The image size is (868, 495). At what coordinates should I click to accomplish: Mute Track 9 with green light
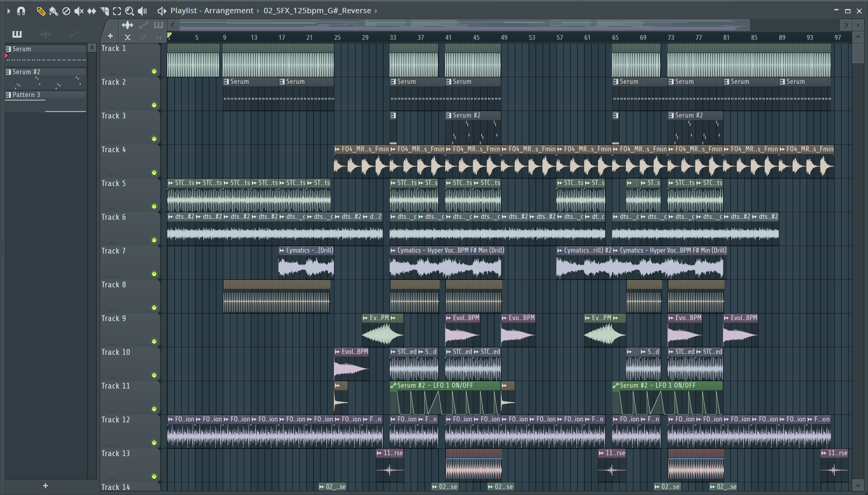154,341
